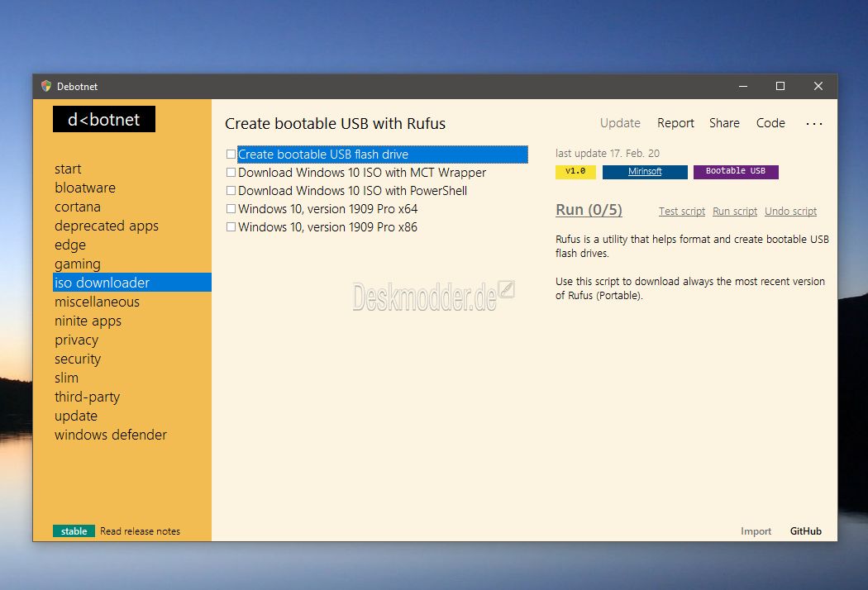This screenshot has width=868, height=590.
Task: Click the last update 17. Feb. 20 text
Action: pos(608,154)
